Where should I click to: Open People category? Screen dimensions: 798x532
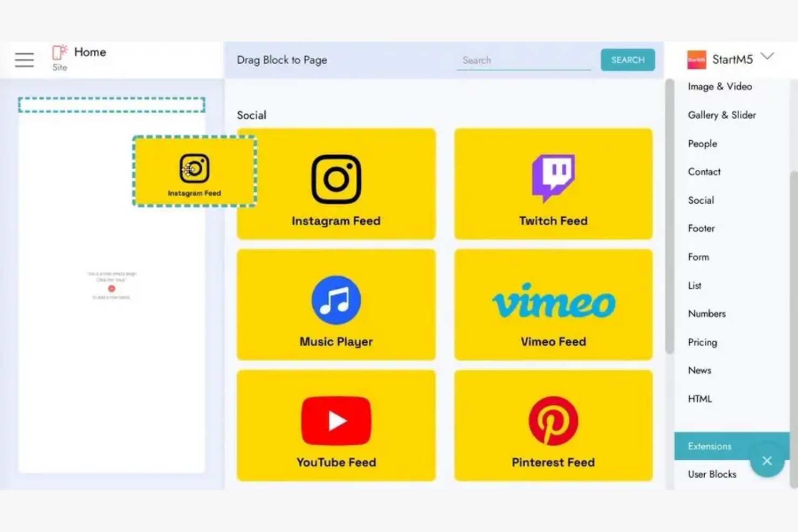703,143
